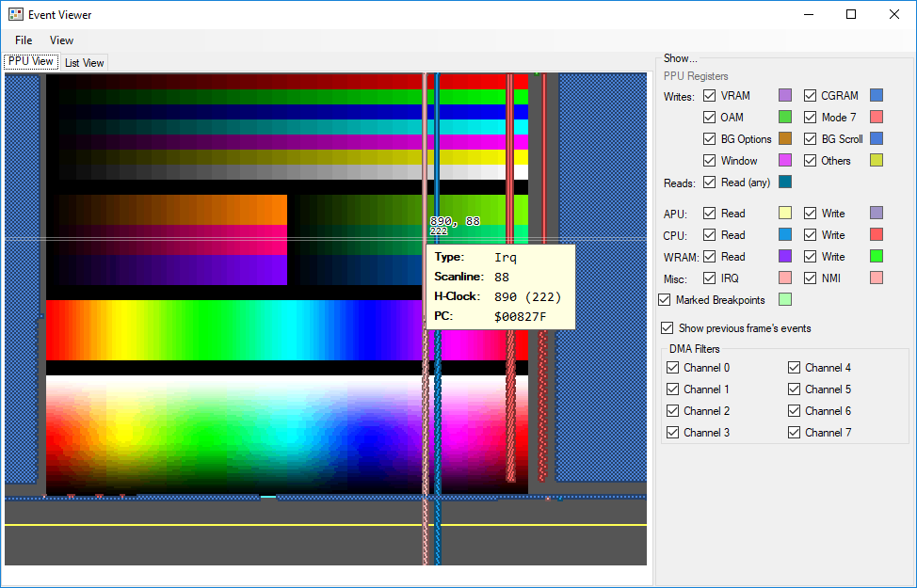
Task: Open the File menu
Action: pos(24,40)
